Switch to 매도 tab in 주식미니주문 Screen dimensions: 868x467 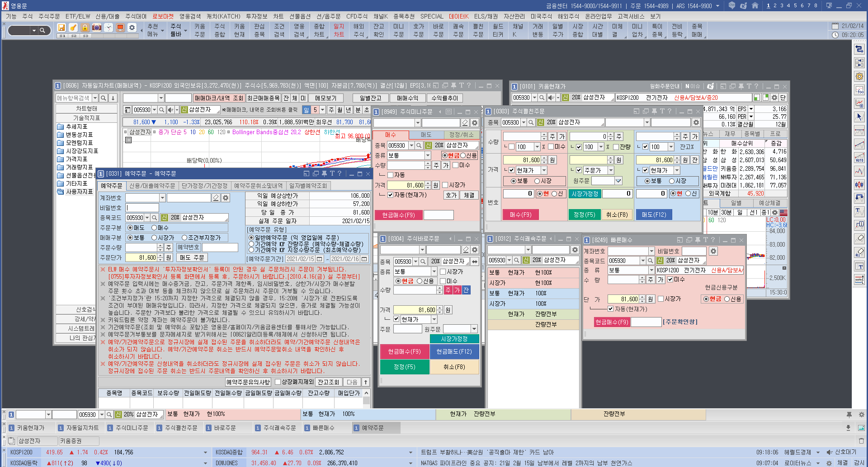click(426, 135)
